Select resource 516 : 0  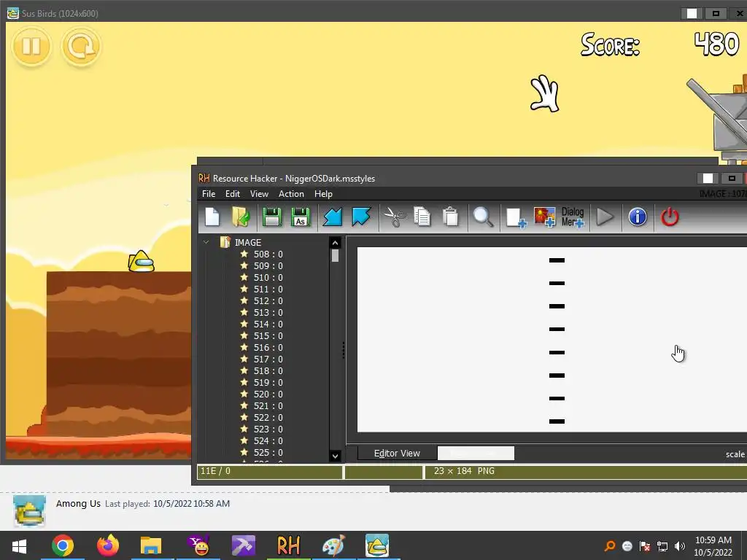click(x=268, y=348)
